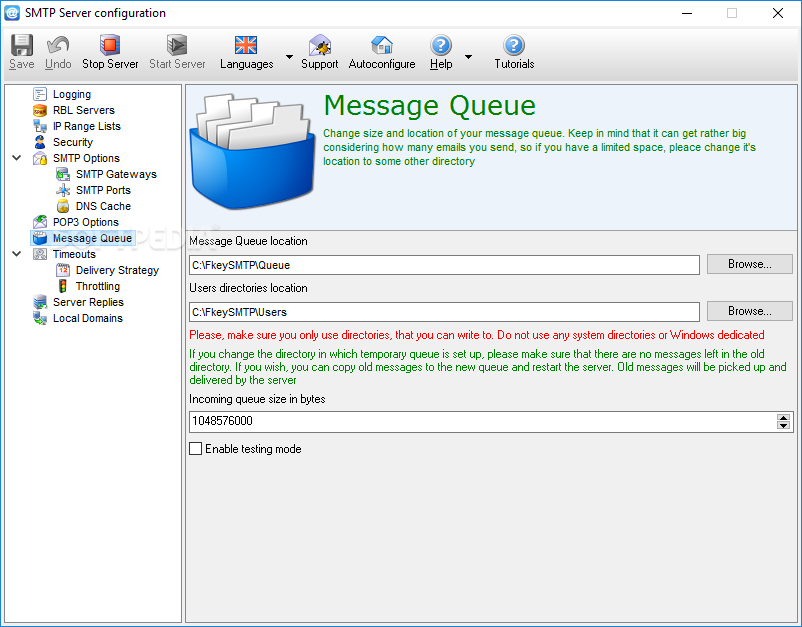The width and height of the screenshot is (802, 627).
Task: Click the 'Message Queue location' field label
Action: click(248, 241)
